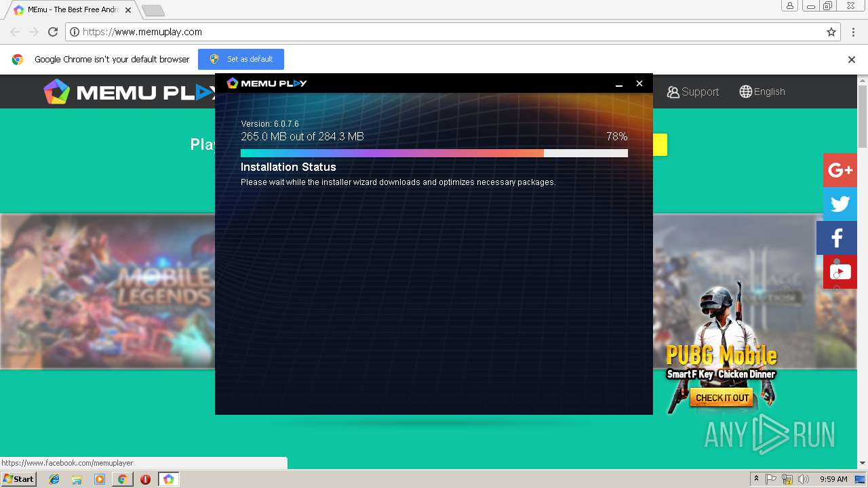Click the Show desktop button

pyautogui.click(x=861, y=479)
